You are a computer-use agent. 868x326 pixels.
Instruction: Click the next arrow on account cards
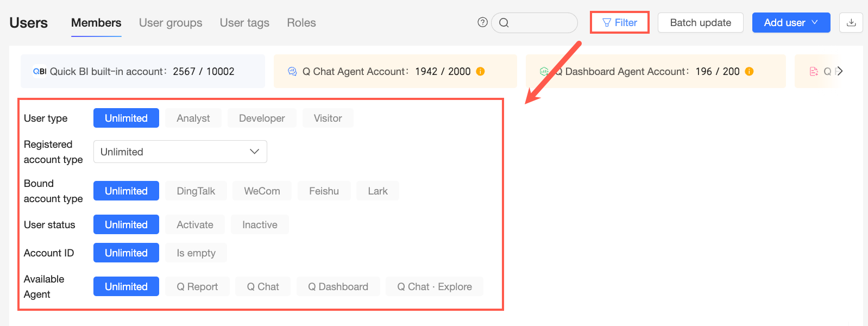click(x=840, y=71)
